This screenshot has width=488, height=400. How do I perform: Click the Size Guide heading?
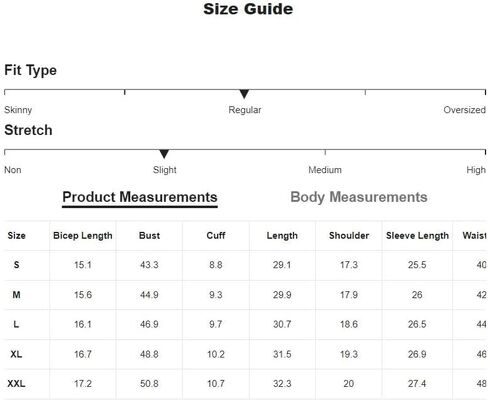coord(248,9)
